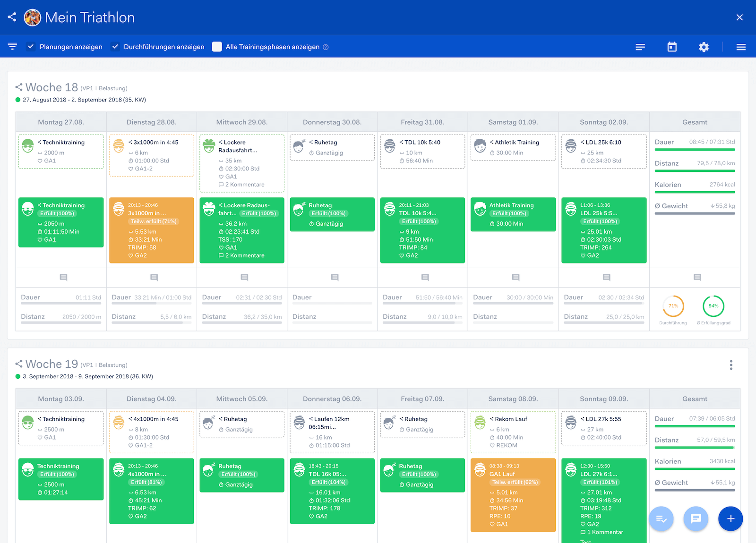
Task: Click Durchführung 71% progress circle
Action: (673, 306)
